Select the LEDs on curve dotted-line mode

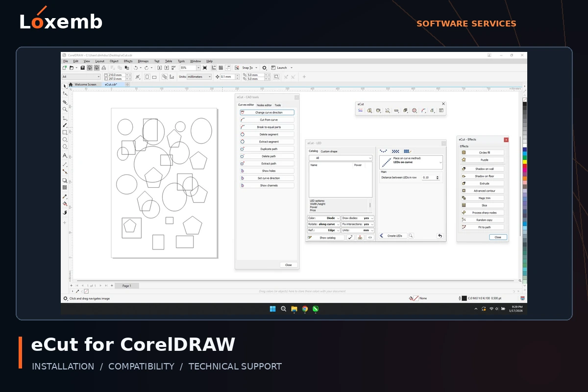point(384,151)
